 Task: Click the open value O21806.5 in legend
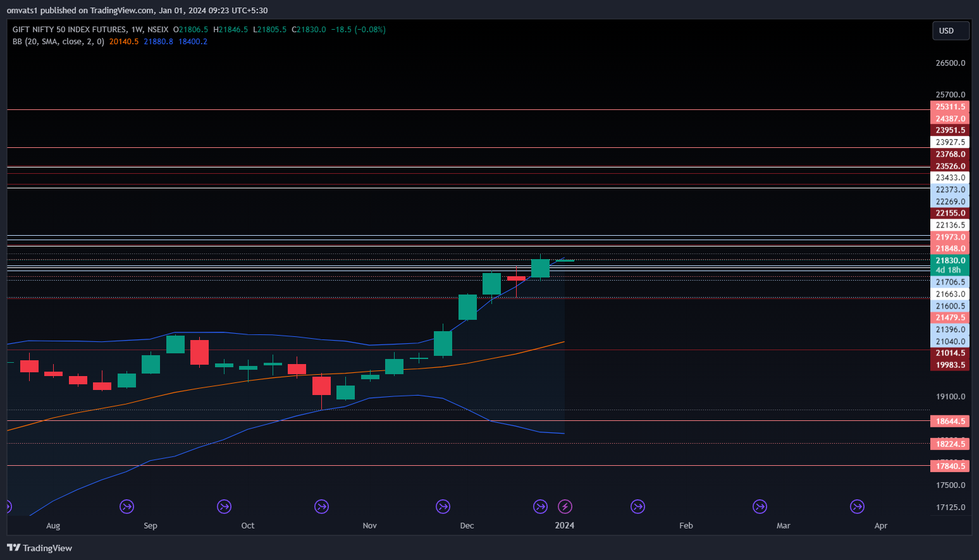coord(190,30)
